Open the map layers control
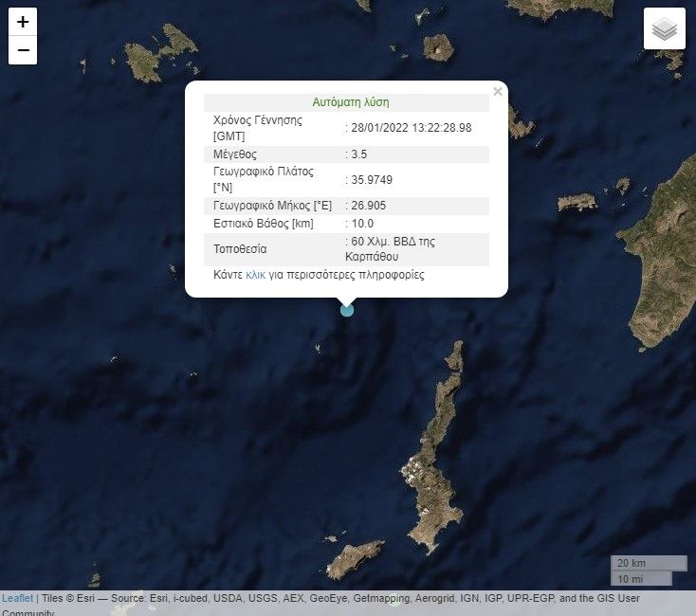 [664, 28]
